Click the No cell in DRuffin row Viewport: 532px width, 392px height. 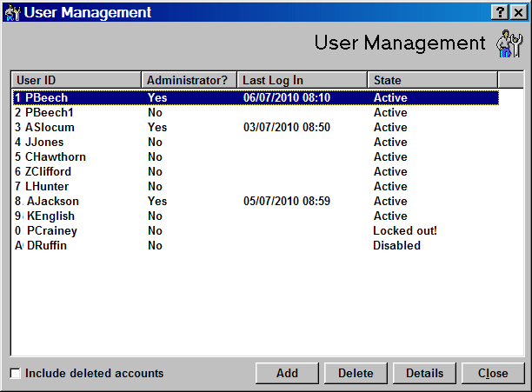(x=155, y=245)
